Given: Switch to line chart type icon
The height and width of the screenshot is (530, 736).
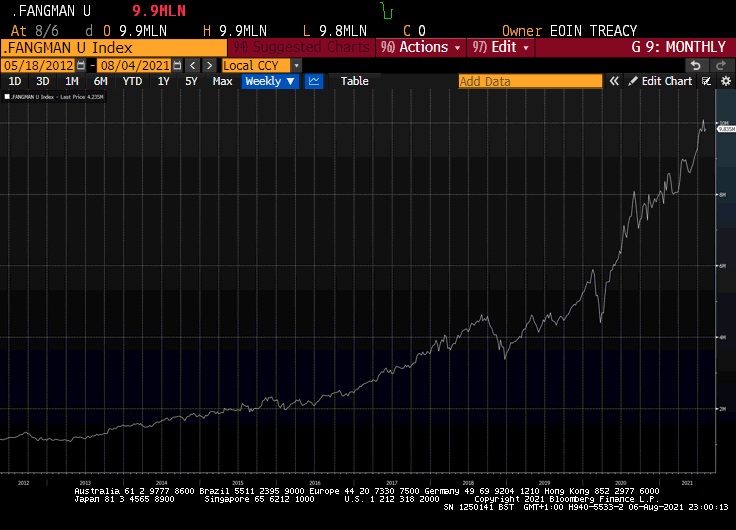Looking at the screenshot, I should tap(314, 81).
